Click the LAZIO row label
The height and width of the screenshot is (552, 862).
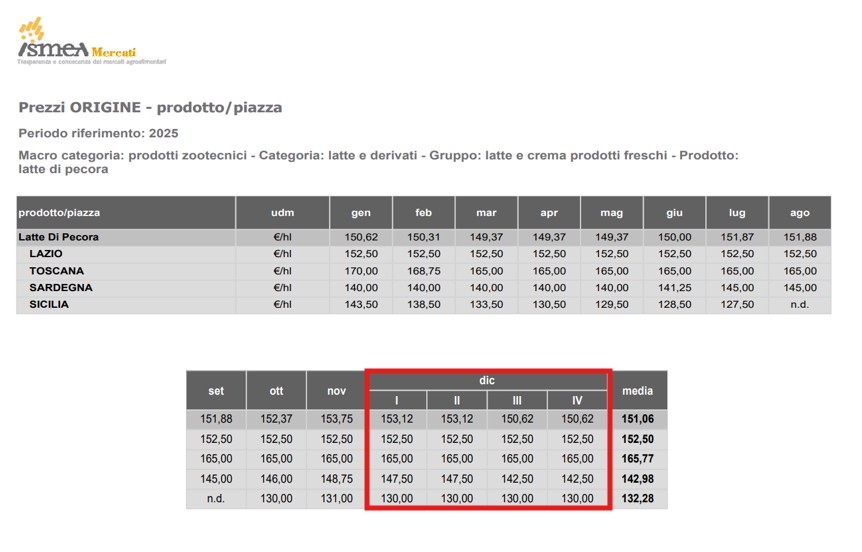[46, 254]
